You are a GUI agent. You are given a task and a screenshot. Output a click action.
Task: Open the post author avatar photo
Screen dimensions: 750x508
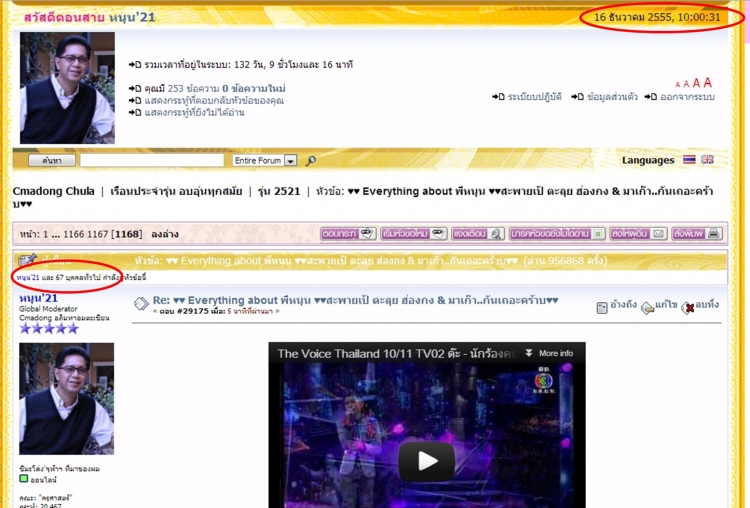tap(66, 398)
